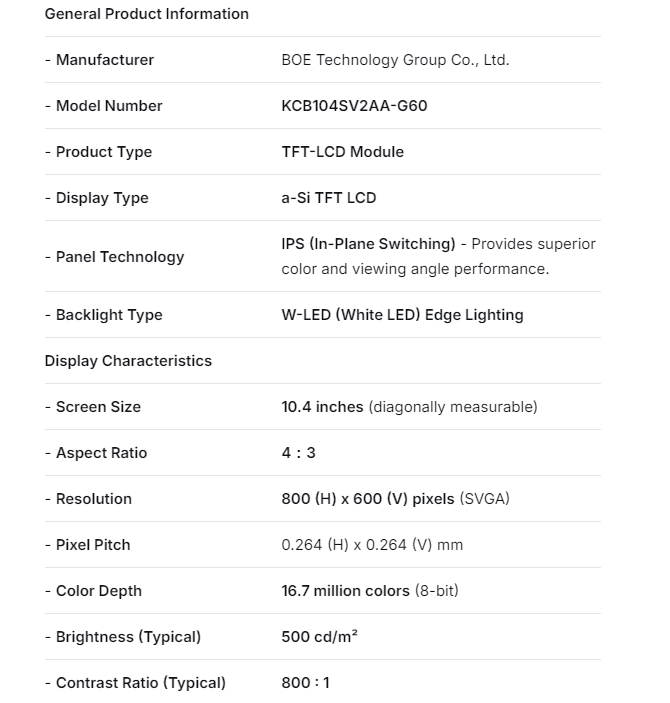Click the 10.4 inches value
The height and width of the screenshot is (703, 670).
click(x=322, y=407)
